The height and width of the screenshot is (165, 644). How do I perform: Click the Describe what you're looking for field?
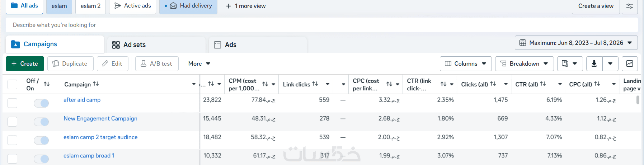coord(322,25)
